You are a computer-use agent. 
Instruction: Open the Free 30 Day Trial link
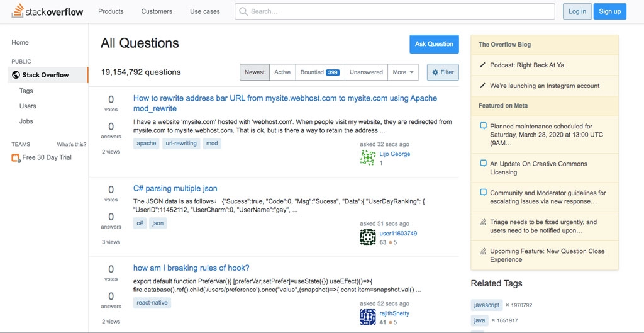click(x=47, y=157)
